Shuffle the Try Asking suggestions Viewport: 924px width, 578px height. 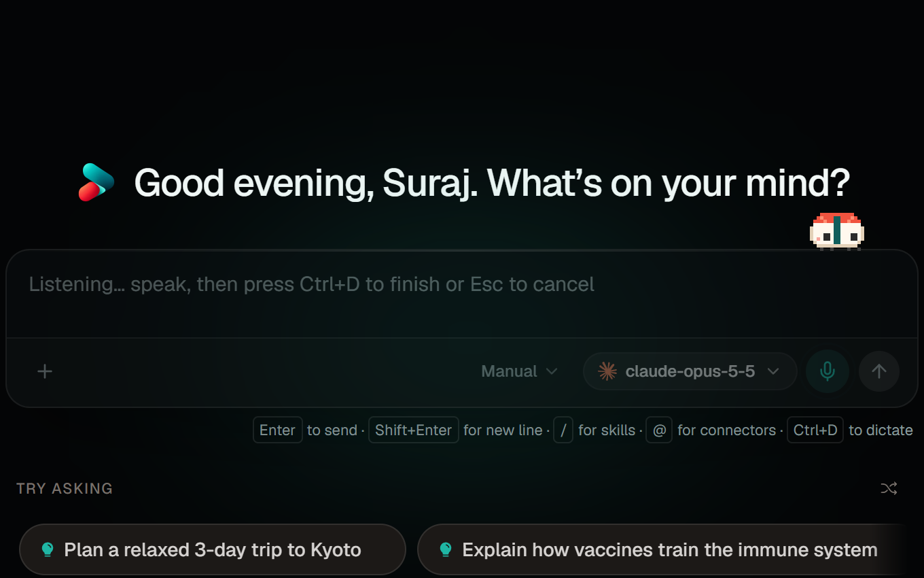click(x=889, y=488)
